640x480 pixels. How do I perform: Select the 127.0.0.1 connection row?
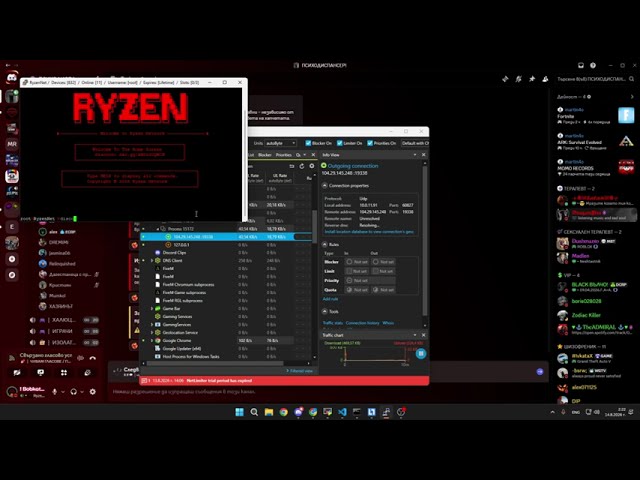pyautogui.click(x=225, y=245)
